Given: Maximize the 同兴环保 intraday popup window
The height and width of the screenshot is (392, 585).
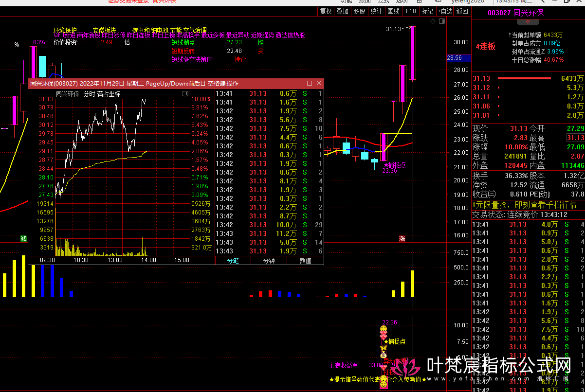Looking at the screenshot, I should (x=310, y=83).
